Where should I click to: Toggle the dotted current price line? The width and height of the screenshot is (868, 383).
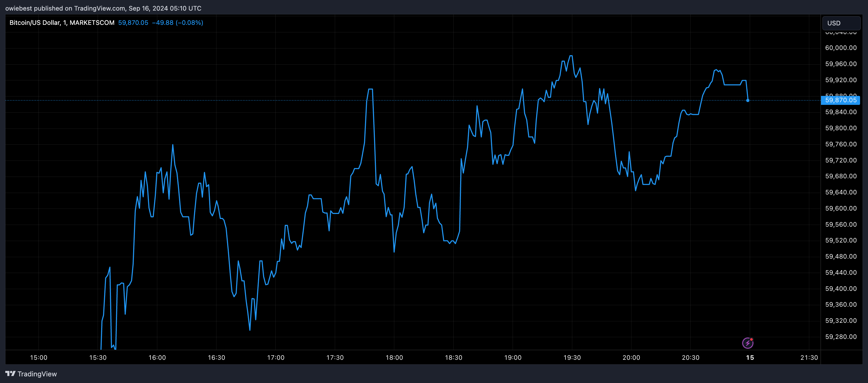click(404, 100)
